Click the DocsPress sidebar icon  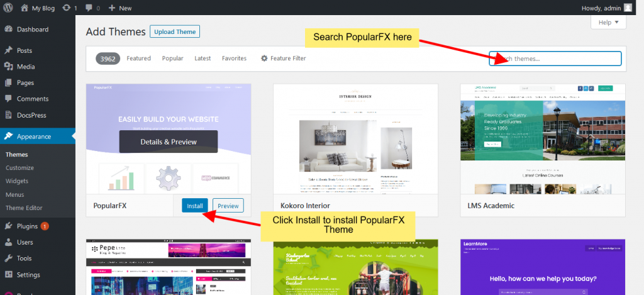(x=8, y=115)
